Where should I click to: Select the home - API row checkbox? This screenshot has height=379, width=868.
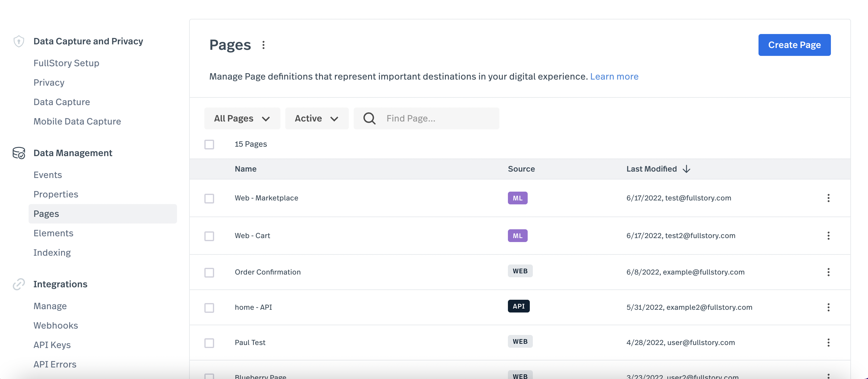[209, 307]
